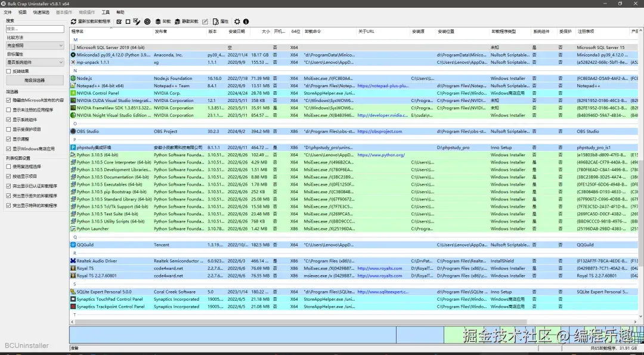
Task: Open the 视图 menu
Action: 22,13
